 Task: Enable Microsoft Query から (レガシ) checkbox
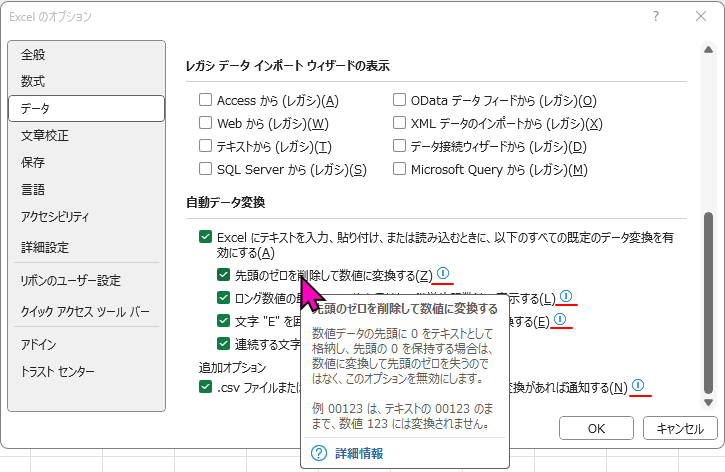click(x=399, y=169)
